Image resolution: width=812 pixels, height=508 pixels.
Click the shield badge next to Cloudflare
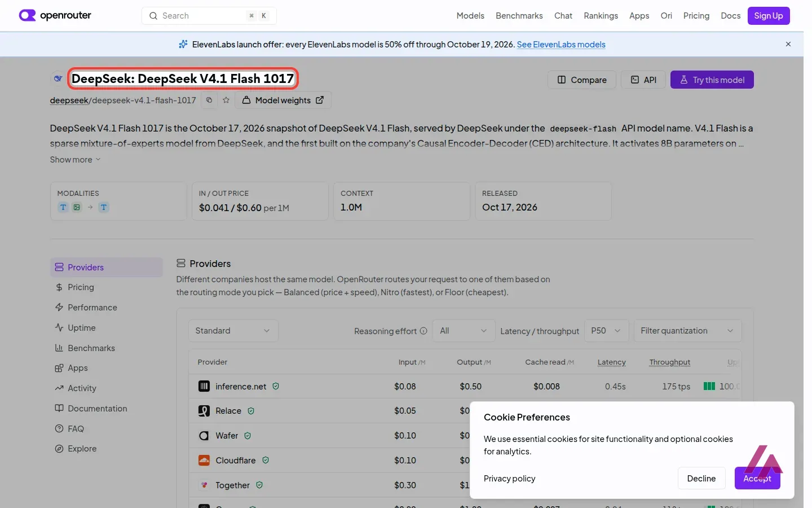266,460
